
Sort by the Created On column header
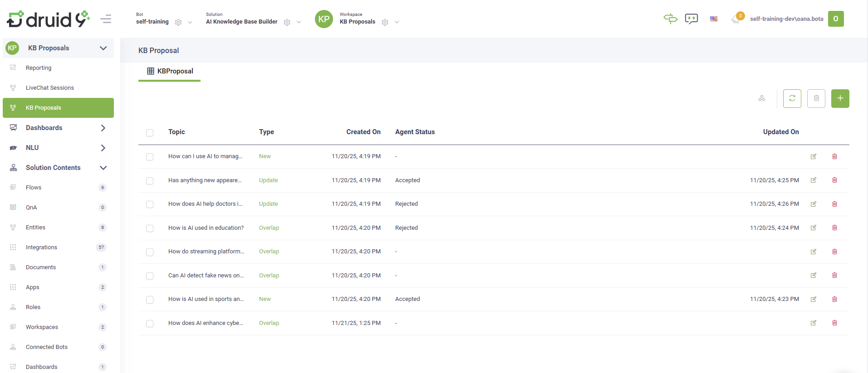tap(363, 132)
